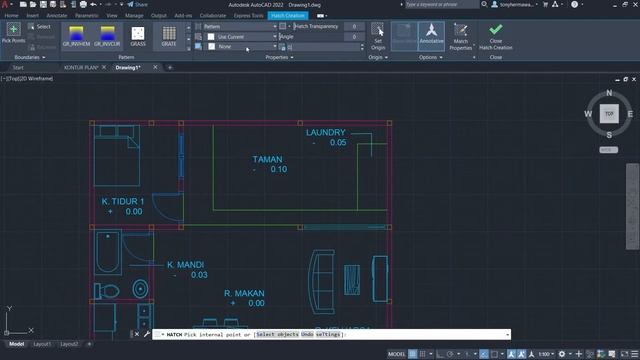The image size is (640, 360).
Task: Click the Save icon in Quick Access
Action: click(43, 4)
